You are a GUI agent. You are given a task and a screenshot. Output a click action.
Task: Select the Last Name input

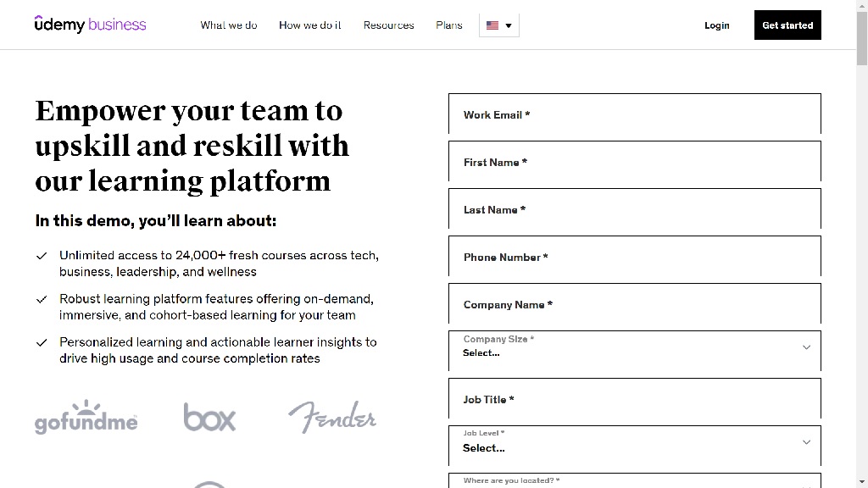pos(634,209)
